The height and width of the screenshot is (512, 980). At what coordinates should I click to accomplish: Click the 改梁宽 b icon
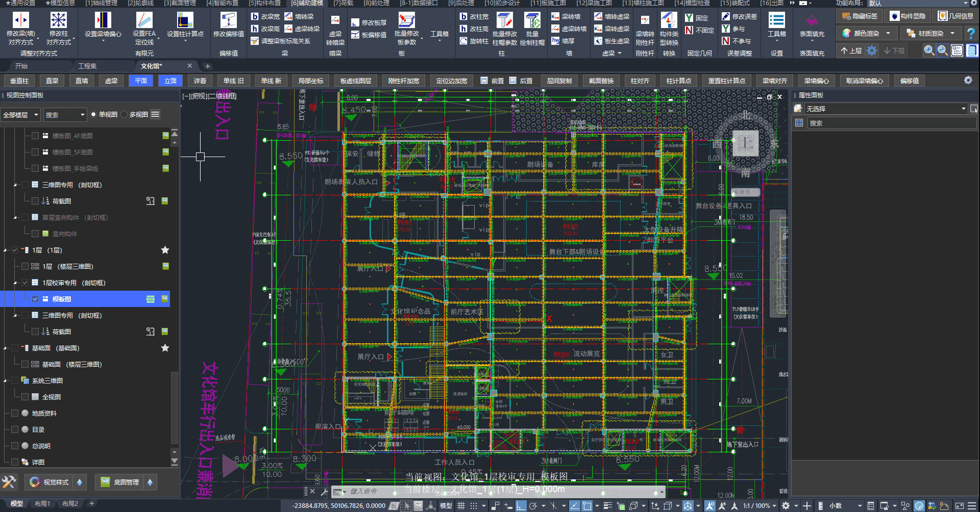tap(255, 16)
